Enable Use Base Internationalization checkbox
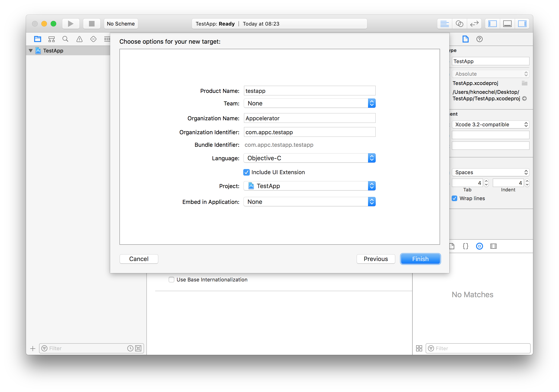Screen dimensions: 559x392 tap(172, 279)
